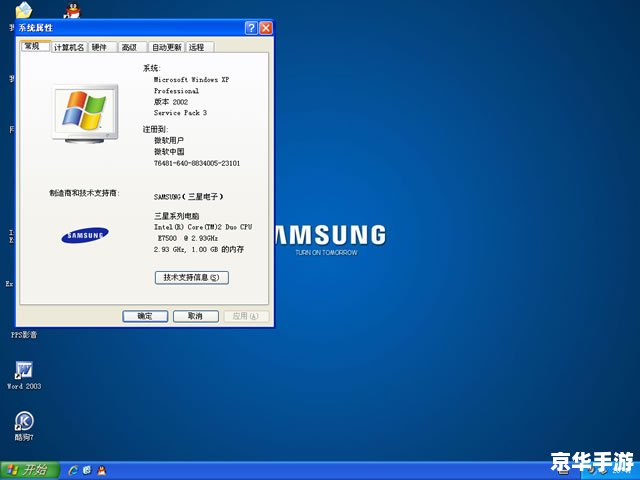Switch to the 计算机名 tab

pos(69,47)
